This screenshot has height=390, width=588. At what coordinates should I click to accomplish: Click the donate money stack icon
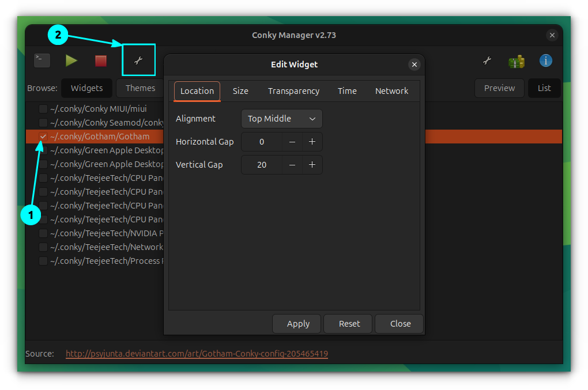click(x=517, y=61)
